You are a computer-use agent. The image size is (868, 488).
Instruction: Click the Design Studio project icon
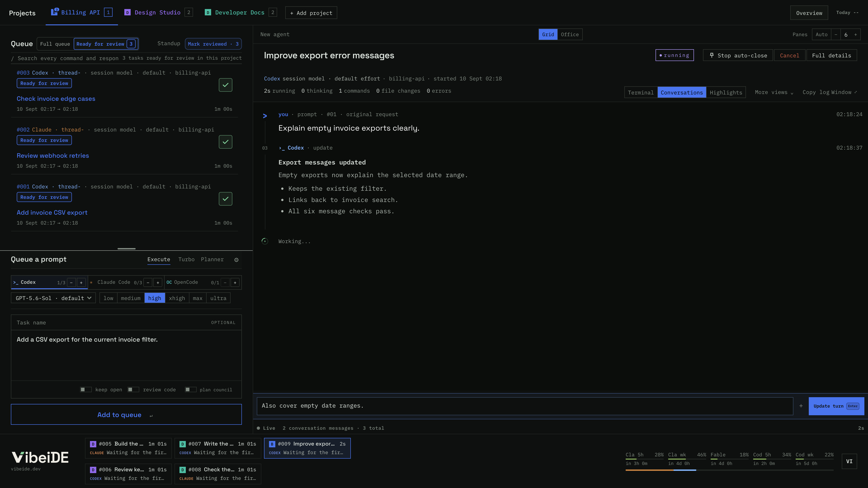tap(127, 13)
